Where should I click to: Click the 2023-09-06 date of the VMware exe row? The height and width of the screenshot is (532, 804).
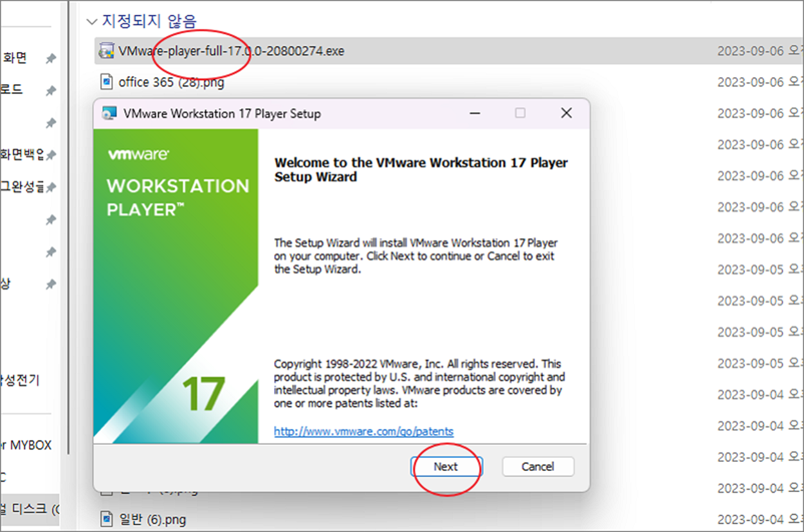click(751, 51)
